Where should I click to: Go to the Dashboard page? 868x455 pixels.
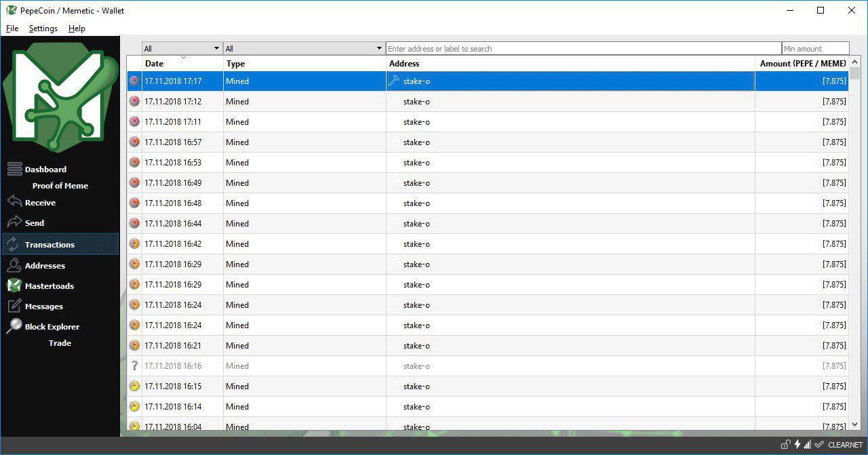coord(45,170)
